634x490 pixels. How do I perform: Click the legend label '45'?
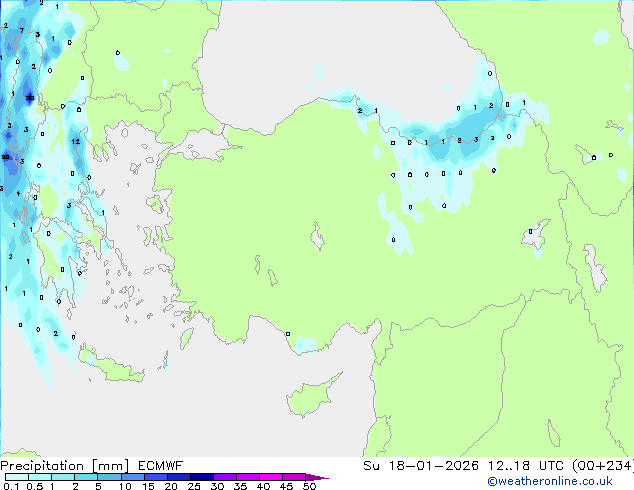point(286,486)
